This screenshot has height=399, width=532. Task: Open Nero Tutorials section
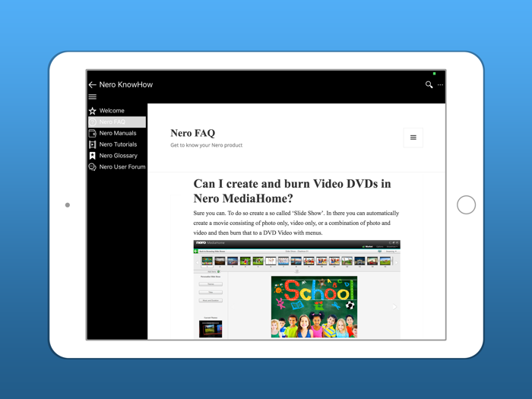(118, 144)
